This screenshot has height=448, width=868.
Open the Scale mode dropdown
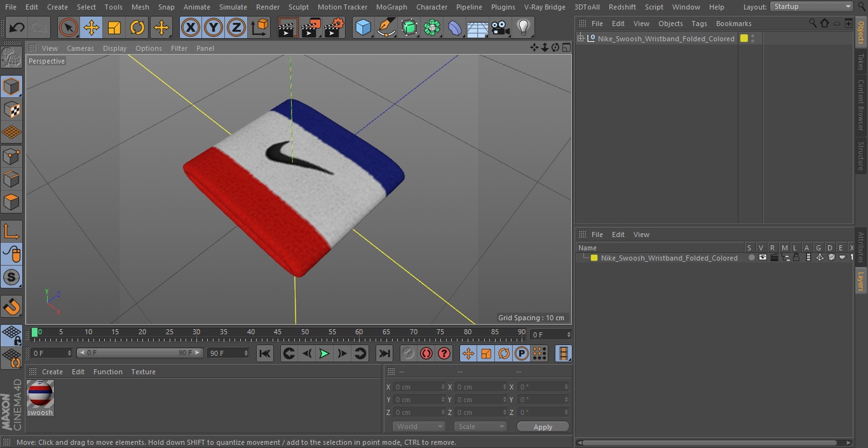point(480,426)
